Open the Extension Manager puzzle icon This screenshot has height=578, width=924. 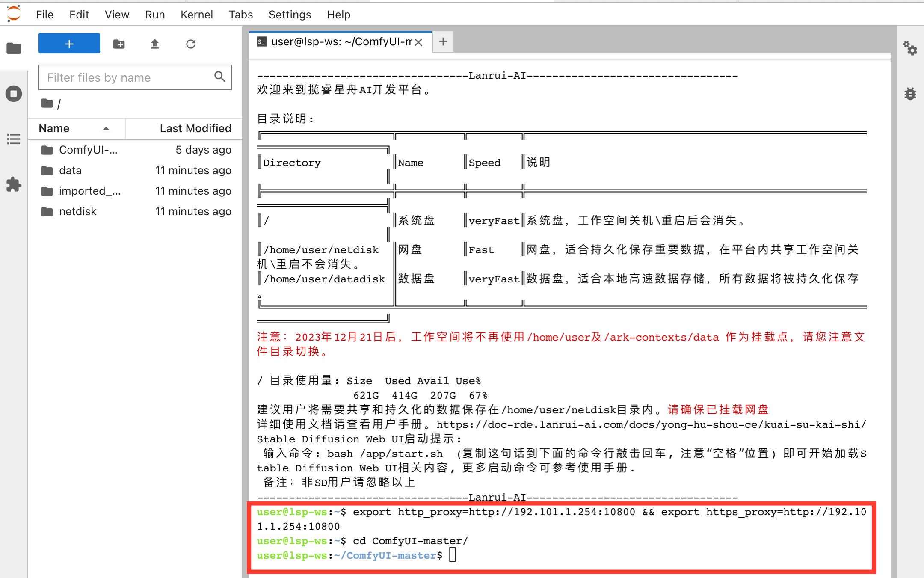(14, 184)
